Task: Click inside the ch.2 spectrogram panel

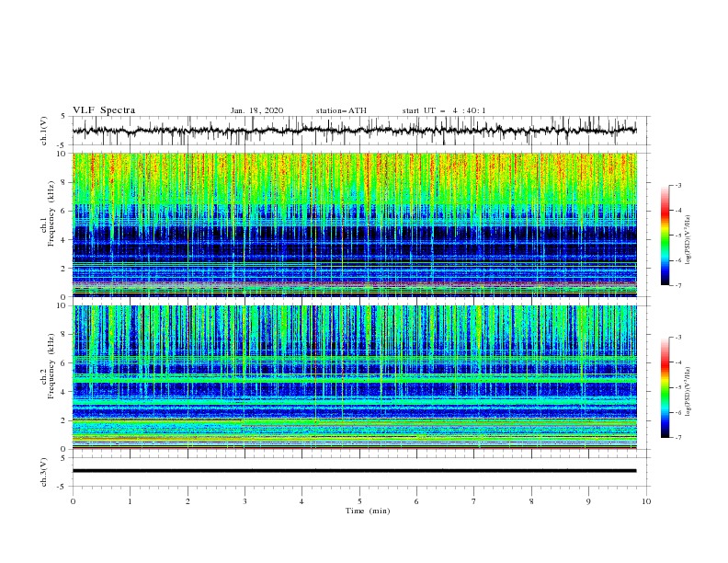Action: (354, 377)
